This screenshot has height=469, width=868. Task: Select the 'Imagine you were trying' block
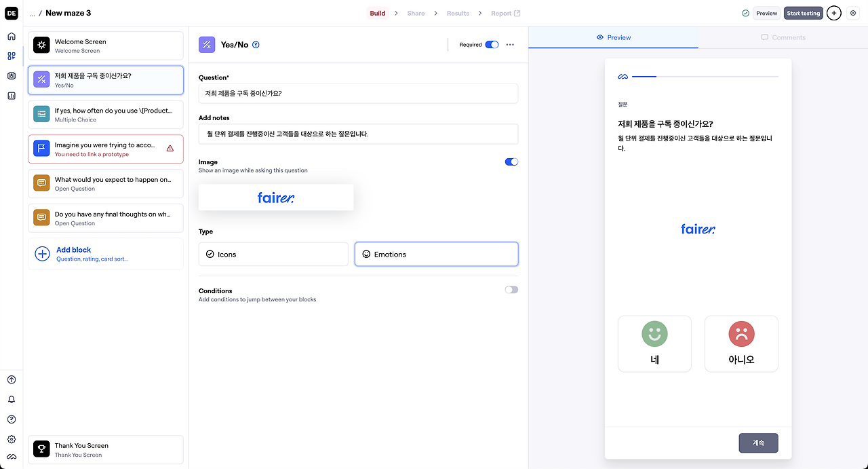point(106,149)
